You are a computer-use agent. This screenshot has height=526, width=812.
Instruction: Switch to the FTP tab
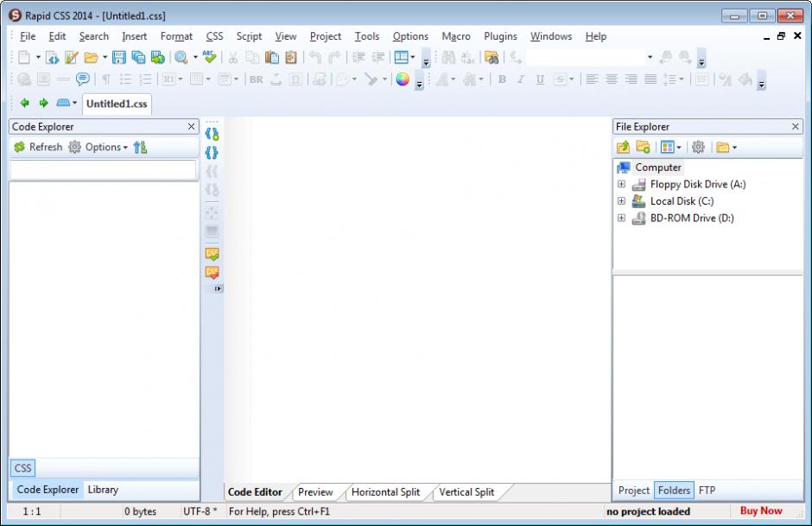click(x=707, y=490)
